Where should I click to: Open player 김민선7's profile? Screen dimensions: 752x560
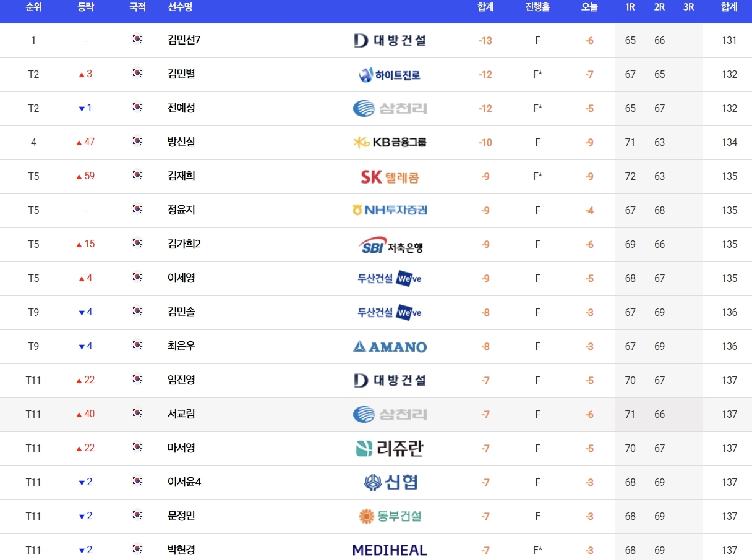pyautogui.click(x=184, y=40)
